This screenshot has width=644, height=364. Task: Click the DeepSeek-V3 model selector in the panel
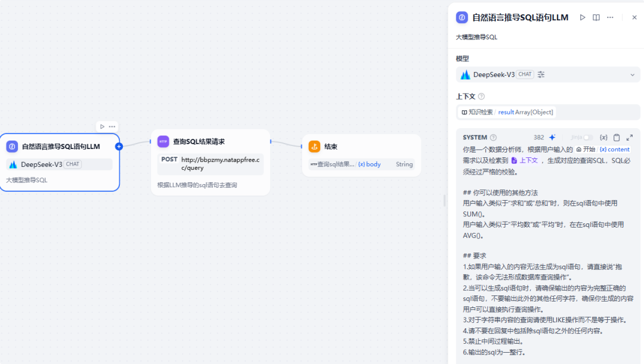[548, 74]
